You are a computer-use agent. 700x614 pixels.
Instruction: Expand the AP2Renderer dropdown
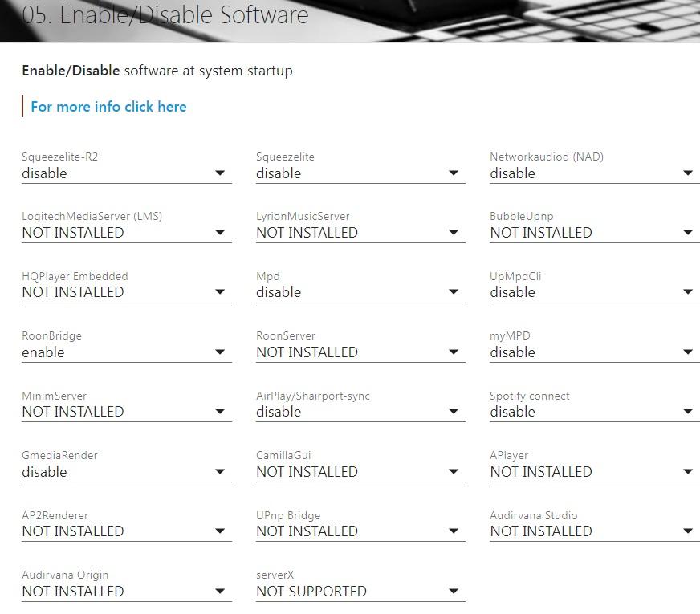tap(127, 531)
